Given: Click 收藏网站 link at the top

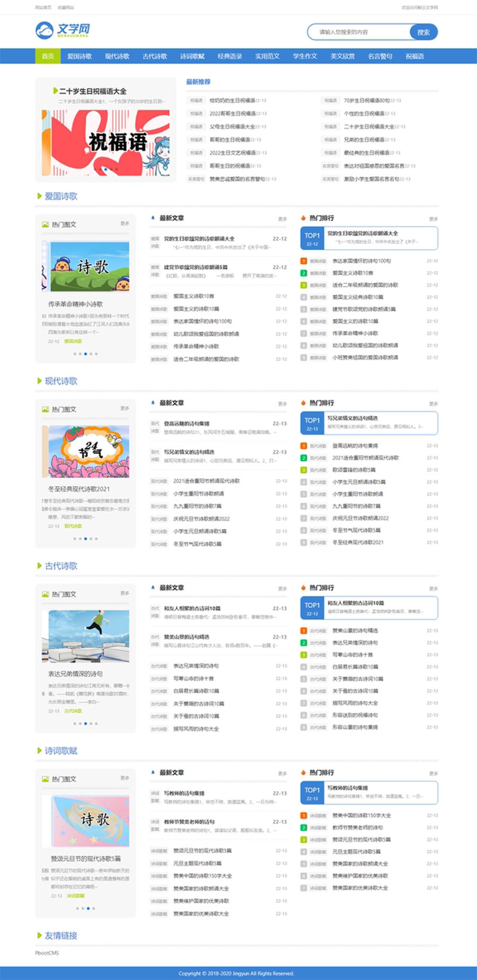Looking at the screenshot, I should [66, 7].
